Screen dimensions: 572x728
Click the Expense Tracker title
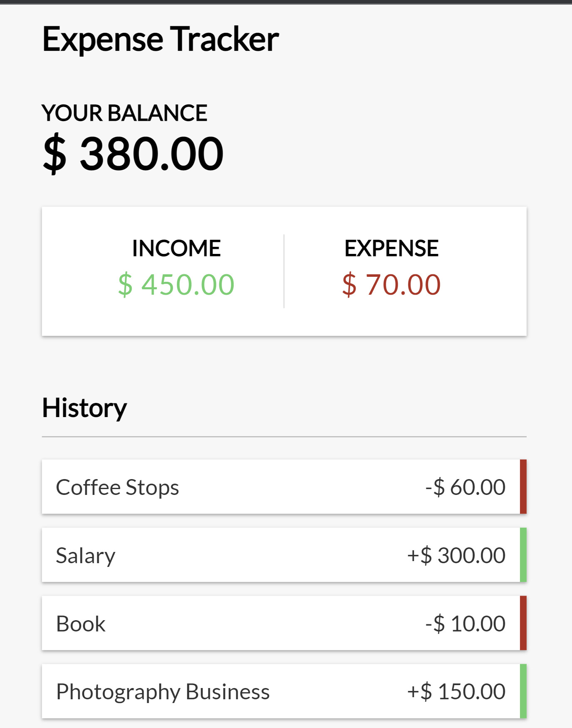point(161,39)
